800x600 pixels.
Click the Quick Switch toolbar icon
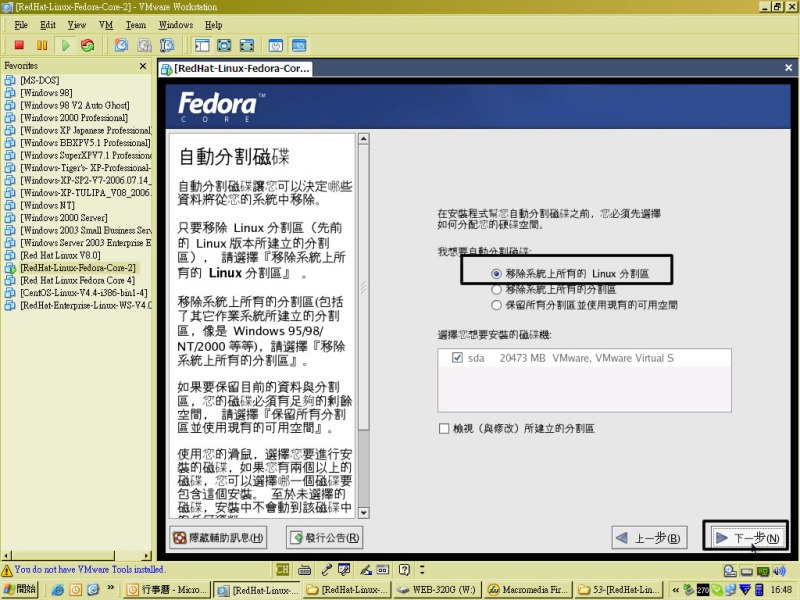click(246, 45)
